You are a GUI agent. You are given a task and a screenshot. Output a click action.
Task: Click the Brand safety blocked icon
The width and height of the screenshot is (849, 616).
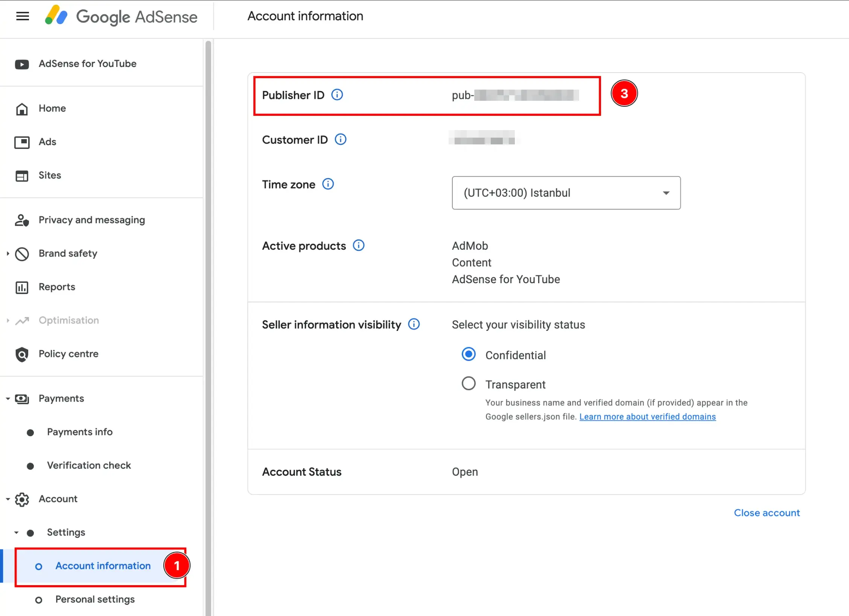(22, 254)
